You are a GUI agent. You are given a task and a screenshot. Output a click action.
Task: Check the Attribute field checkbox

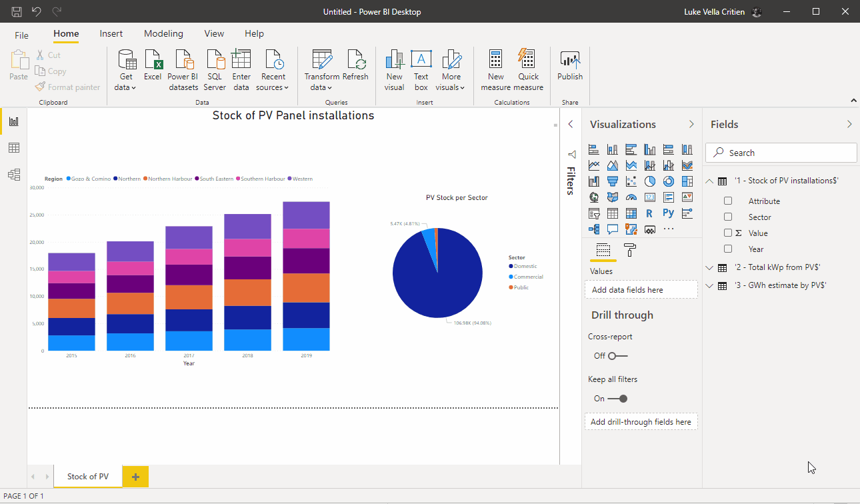(728, 201)
